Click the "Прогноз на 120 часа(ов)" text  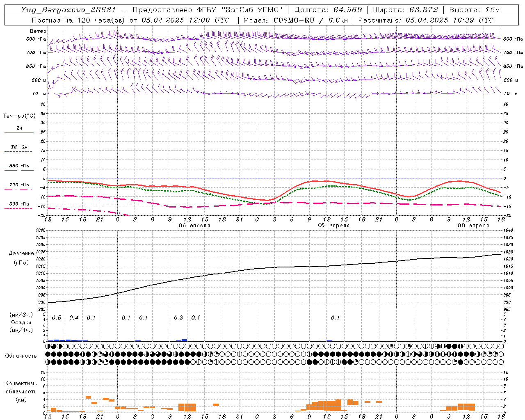79,20
